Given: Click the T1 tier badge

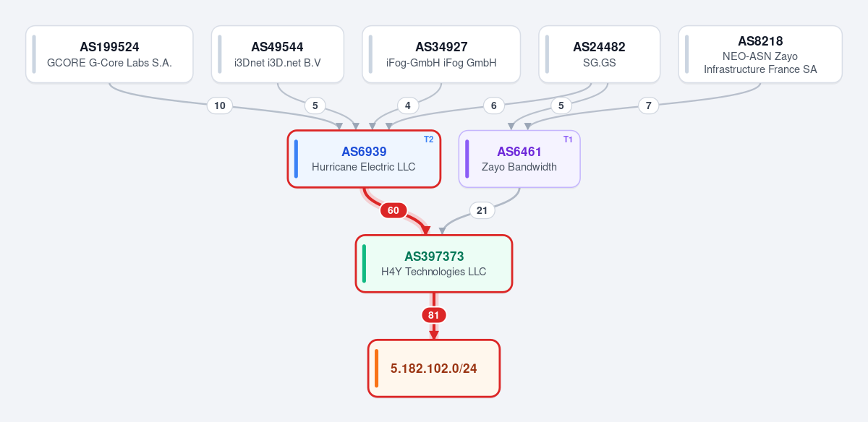Looking at the screenshot, I should [x=568, y=139].
